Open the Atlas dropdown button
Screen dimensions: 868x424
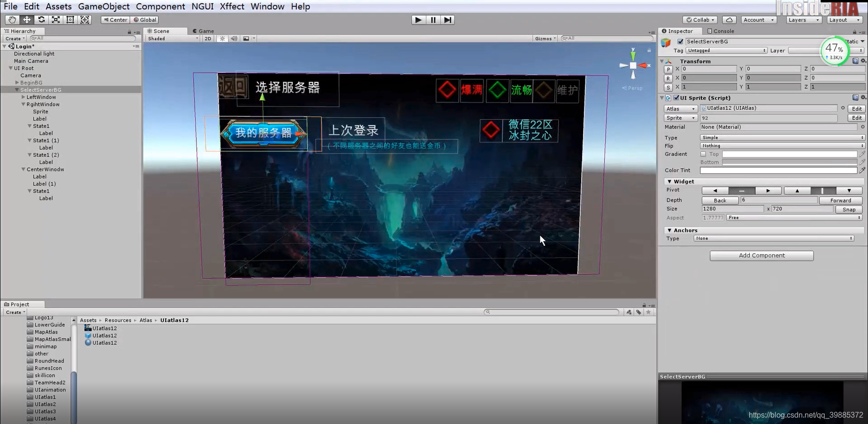tap(681, 108)
